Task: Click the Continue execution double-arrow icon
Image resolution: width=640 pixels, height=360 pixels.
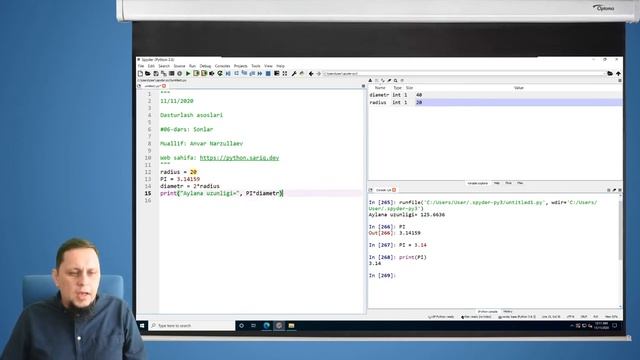Action: point(260,73)
